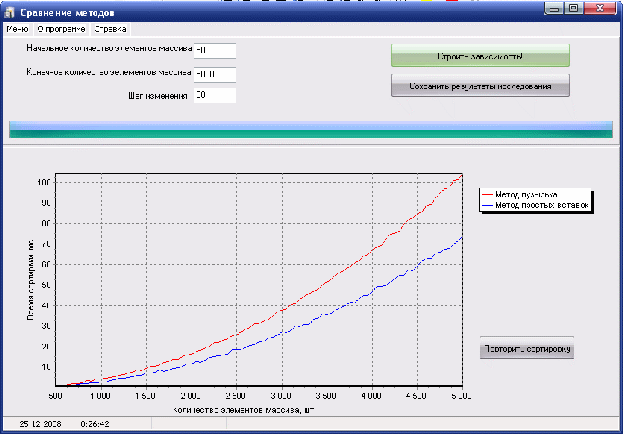The width and height of the screenshot is (624, 435).
Task: Click the Повторить сортировку button
Action: click(526, 348)
